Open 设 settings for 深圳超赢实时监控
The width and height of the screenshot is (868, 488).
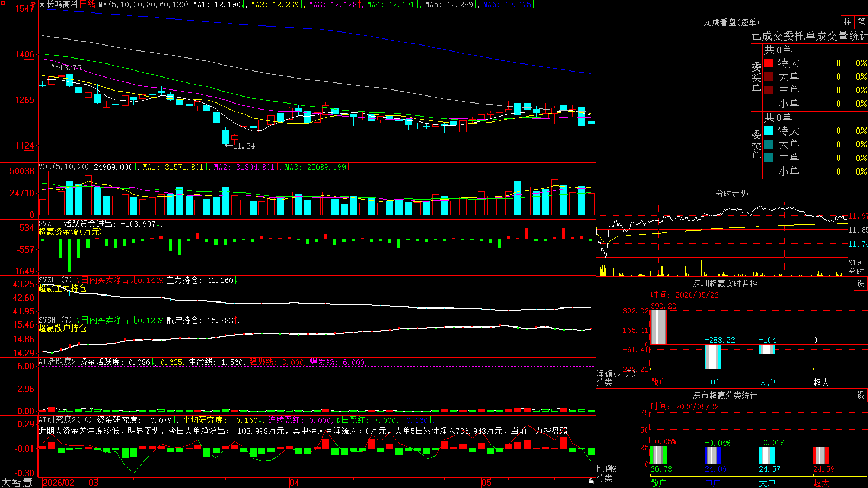pos(861,284)
